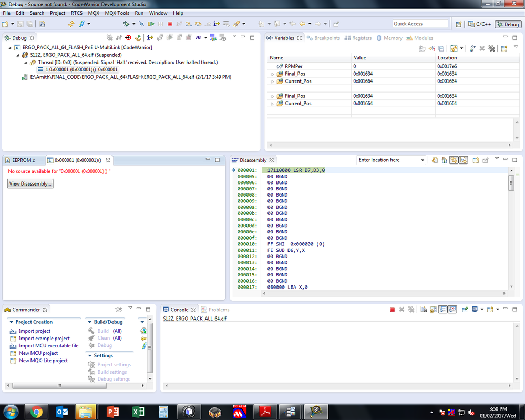Switch to the Registers tab

[x=358, y=38]
